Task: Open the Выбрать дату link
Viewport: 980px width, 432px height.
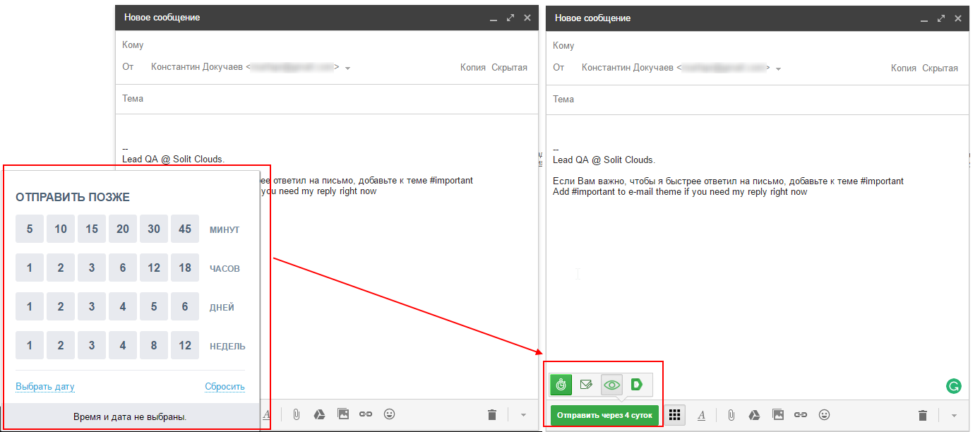Action: pyautogui.click(x=45, y=386)
